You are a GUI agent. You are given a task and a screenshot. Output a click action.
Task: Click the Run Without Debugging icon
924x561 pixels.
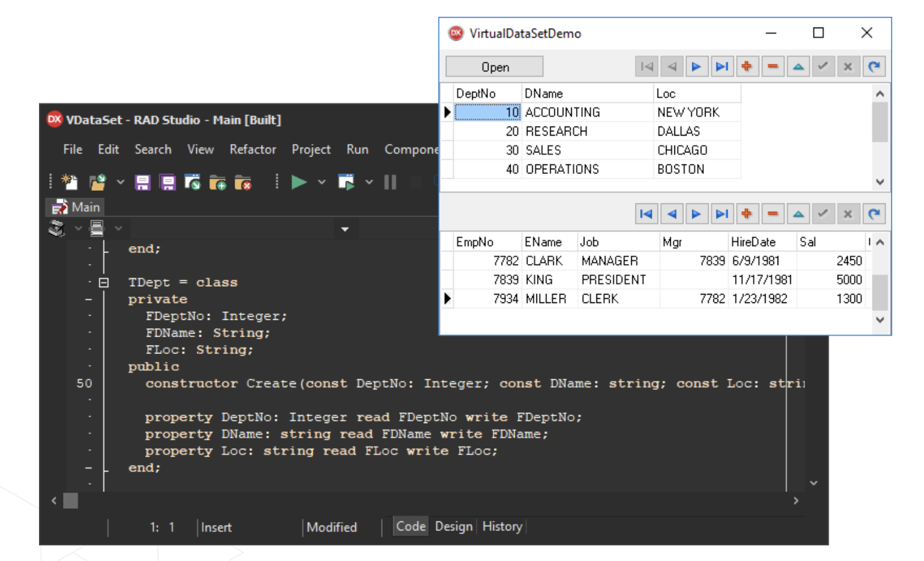point(346,182)
